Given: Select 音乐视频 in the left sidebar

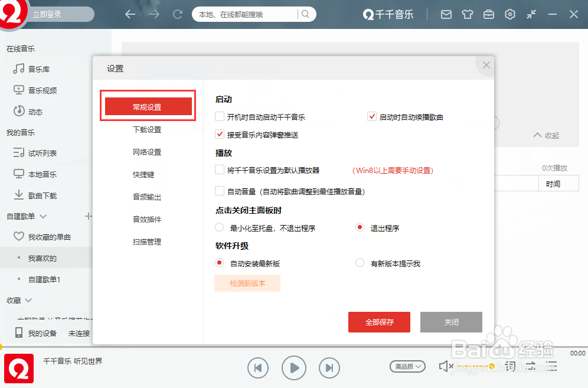Looking at the screenshot, I should tap(41, 90).
